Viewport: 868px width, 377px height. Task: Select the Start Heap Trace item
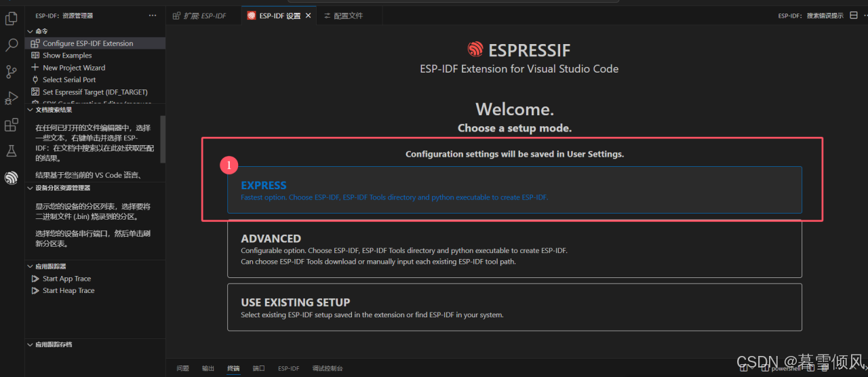click(x=95, y=291)
